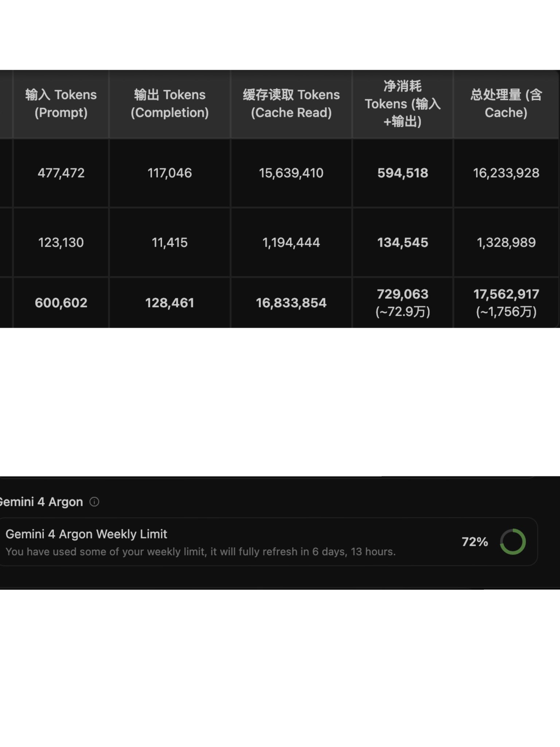Click the 594,518 net tokens cell
The image size is (560, 747).
[402, 173]
